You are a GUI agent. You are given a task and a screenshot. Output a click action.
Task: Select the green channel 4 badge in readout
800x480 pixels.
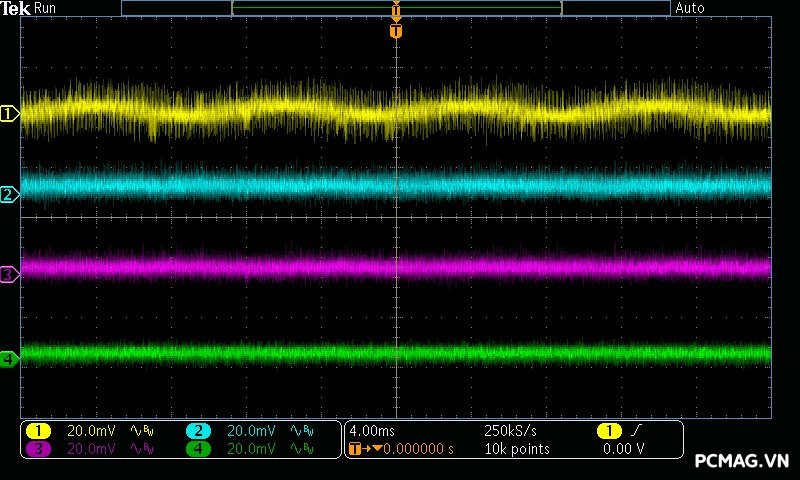coord(199,449)
